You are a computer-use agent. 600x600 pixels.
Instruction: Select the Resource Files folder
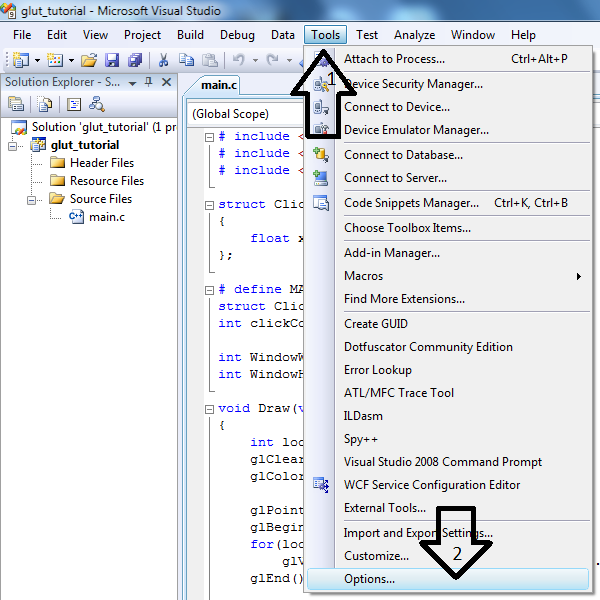coord(107,181)
